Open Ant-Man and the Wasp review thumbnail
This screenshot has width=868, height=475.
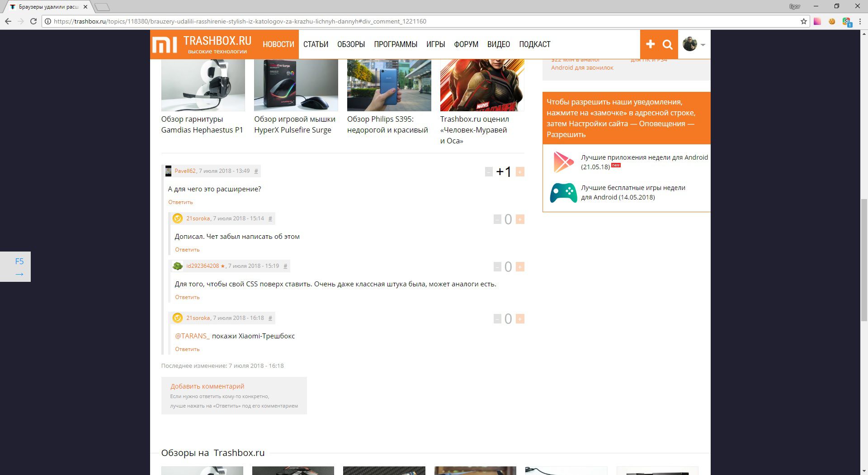coord(482,85)
